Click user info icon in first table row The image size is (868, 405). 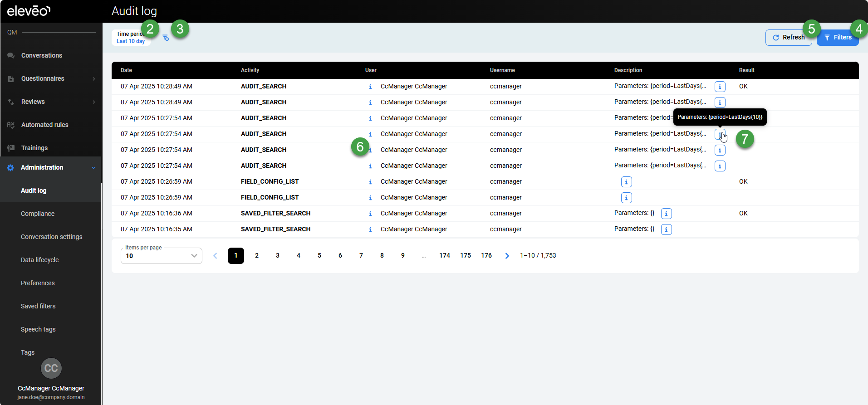point(370,87)
